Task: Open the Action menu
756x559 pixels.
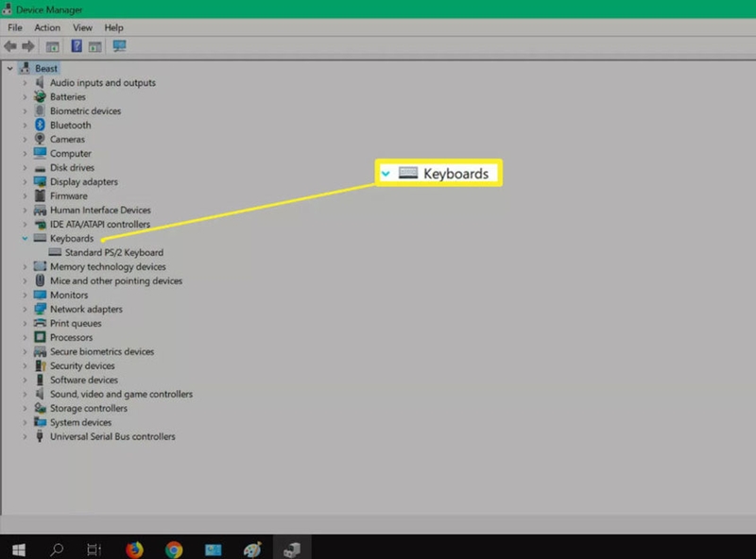Action: click(x=47, y=27)
